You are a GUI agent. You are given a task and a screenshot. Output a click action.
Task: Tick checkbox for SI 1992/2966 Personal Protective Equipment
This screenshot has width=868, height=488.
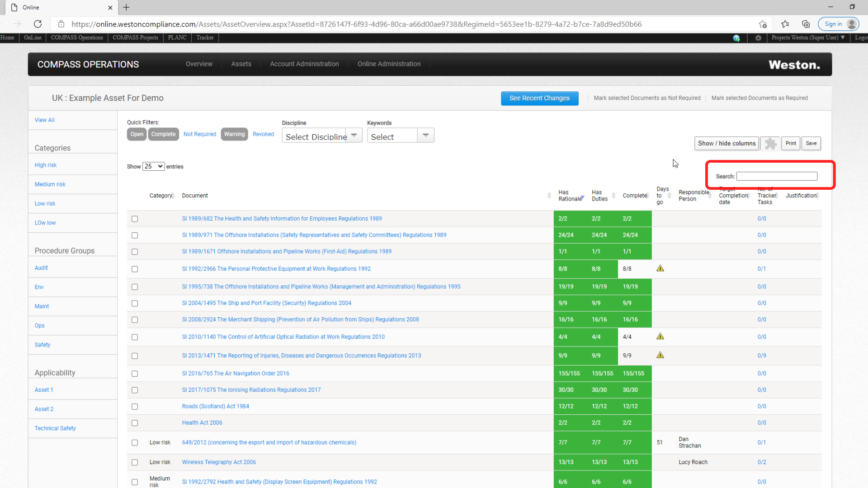click(135, 269)
